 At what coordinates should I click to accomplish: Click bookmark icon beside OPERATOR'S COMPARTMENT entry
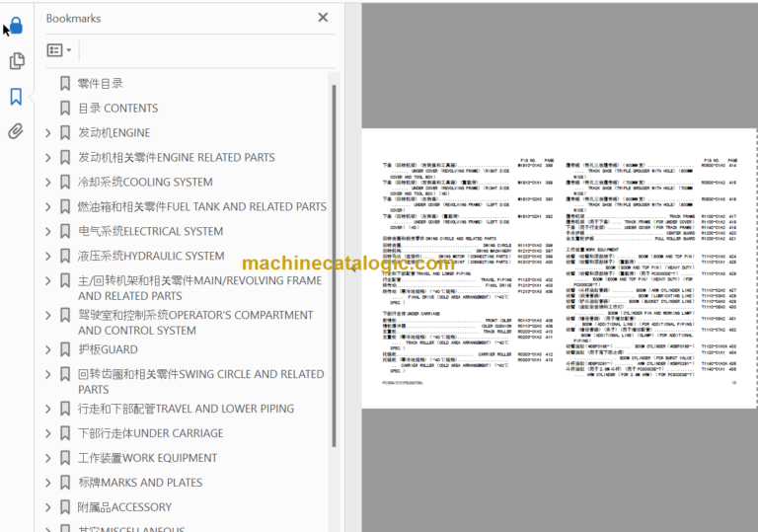(x=65, y=315)
